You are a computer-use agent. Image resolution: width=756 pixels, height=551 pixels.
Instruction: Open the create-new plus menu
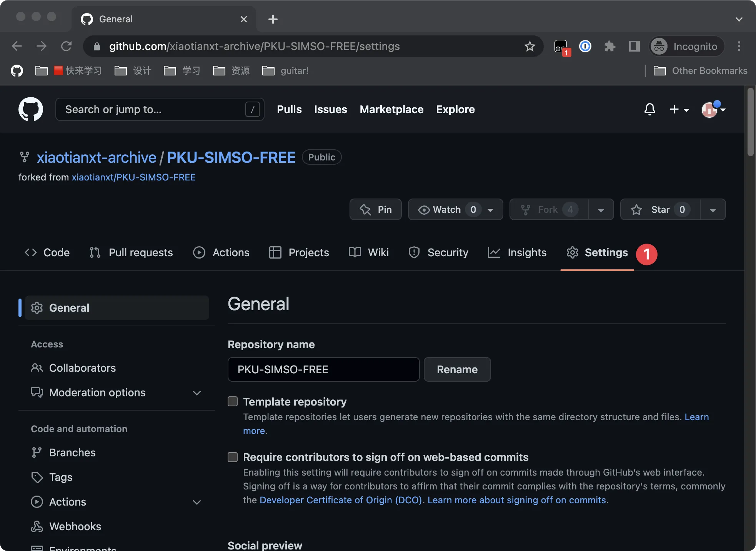click(x=679, y=109)
